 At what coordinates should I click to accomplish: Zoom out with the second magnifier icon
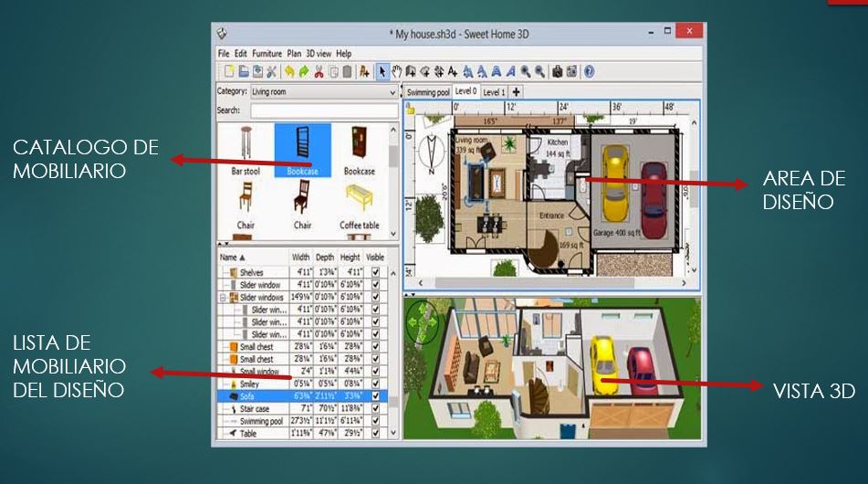tap(539, 71)
